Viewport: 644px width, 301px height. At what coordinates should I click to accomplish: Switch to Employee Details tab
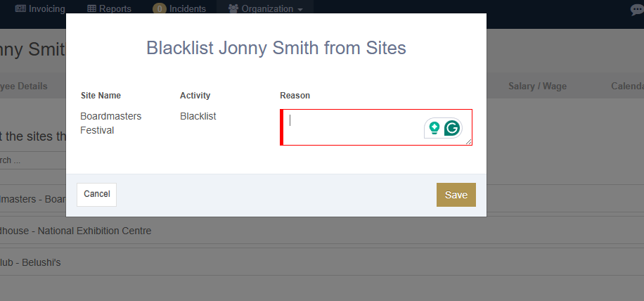tap(24, 87)
